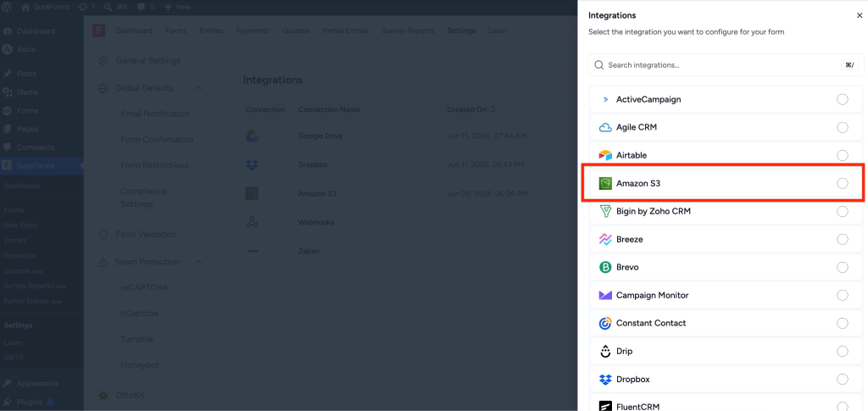Switch to the Quizzes tab

coord(296,31)
